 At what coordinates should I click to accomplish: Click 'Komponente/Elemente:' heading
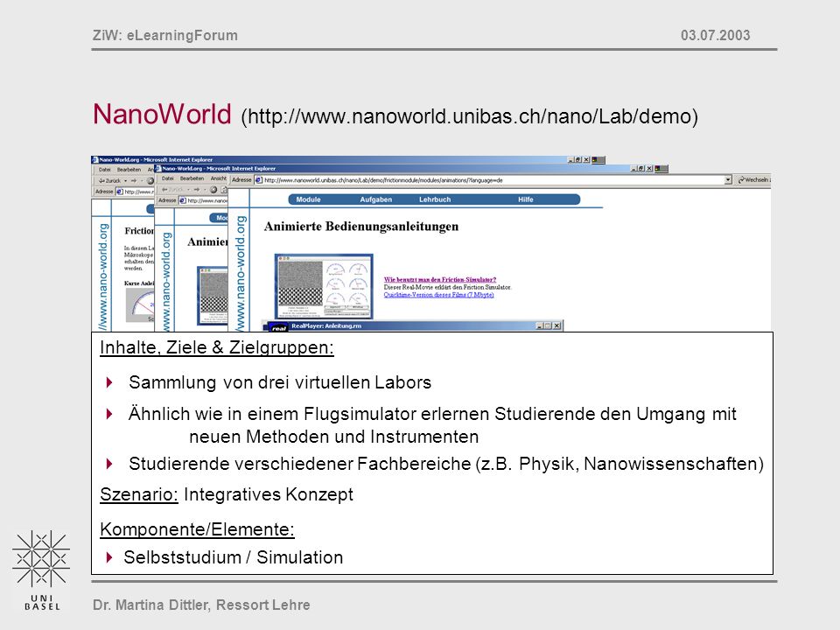(197, 529)
